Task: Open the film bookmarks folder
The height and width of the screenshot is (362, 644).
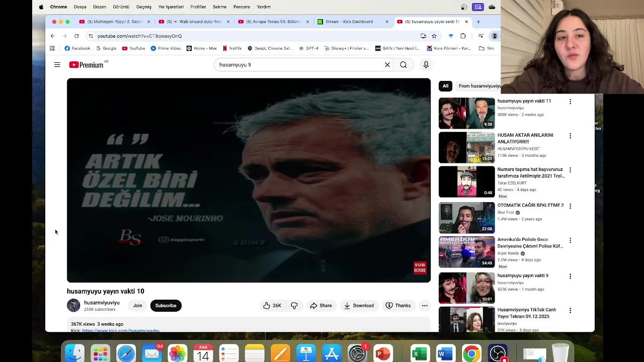Action: [x=486, y=48]
